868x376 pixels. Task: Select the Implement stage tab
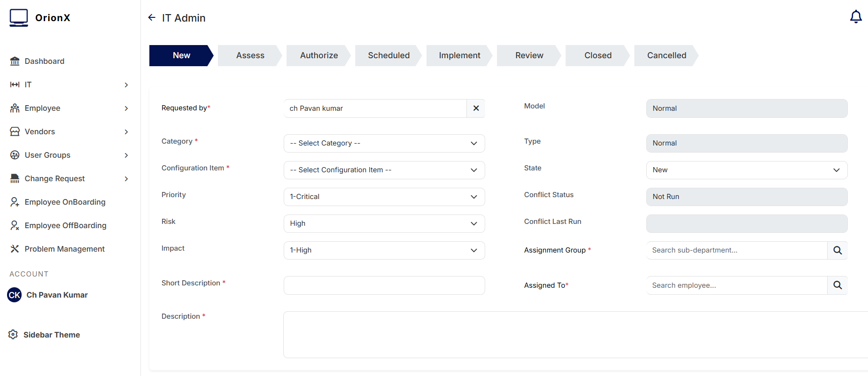459,56
